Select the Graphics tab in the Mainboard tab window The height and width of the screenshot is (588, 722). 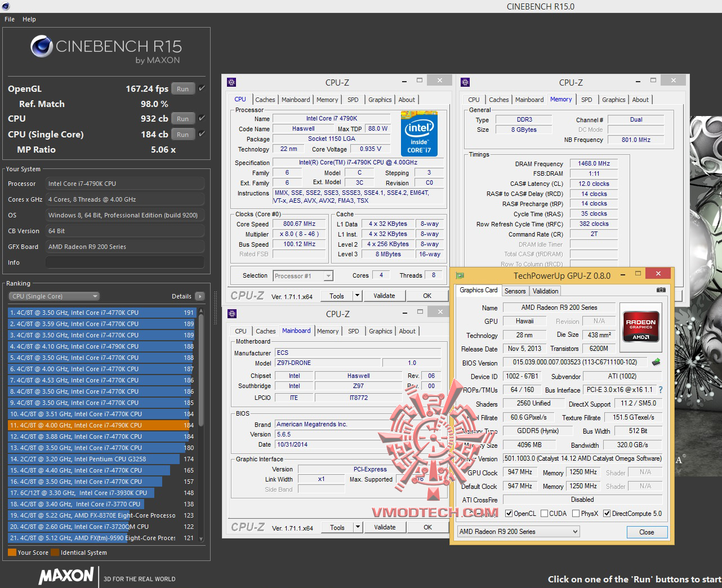[381, 331]
